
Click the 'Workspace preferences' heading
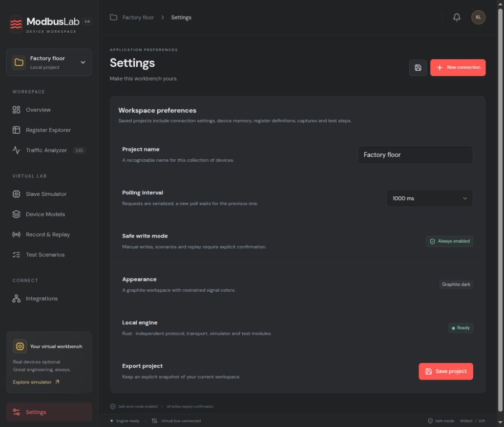[157, 110]
